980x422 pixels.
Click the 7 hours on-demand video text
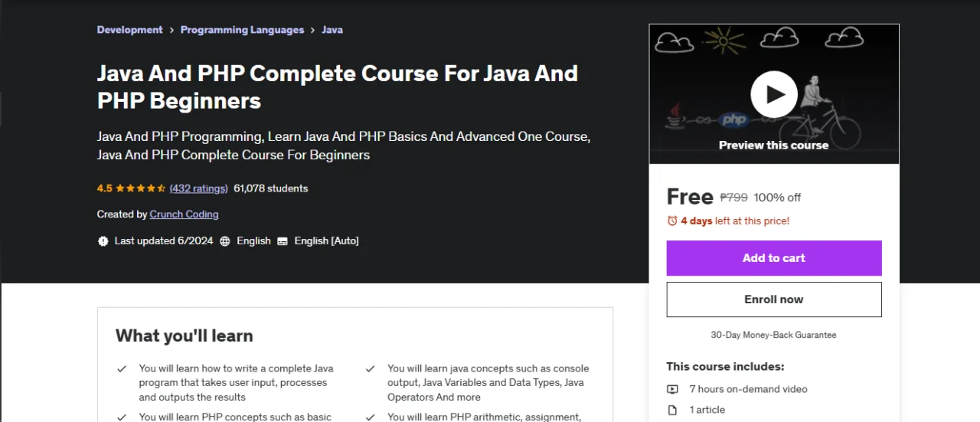(x=748, y=389)
